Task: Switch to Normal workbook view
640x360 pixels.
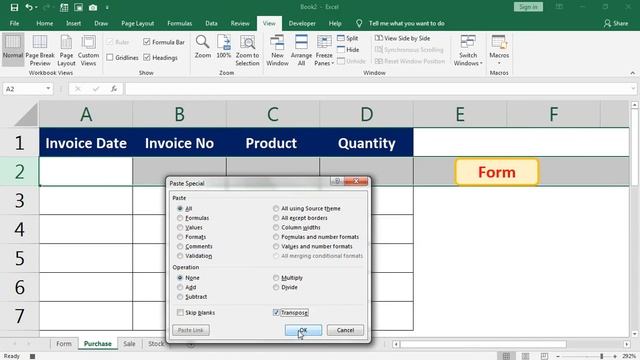Action: [x=13, y=50]
